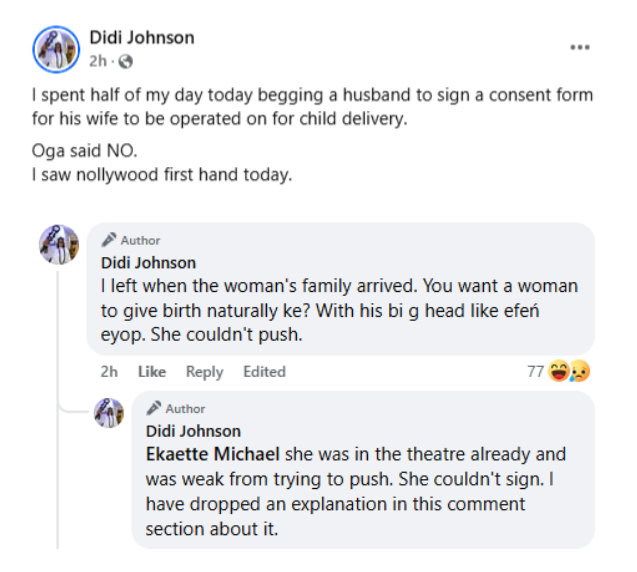
Task: Click the public globe icon beside the post time
Action: (x=126, y=62)
